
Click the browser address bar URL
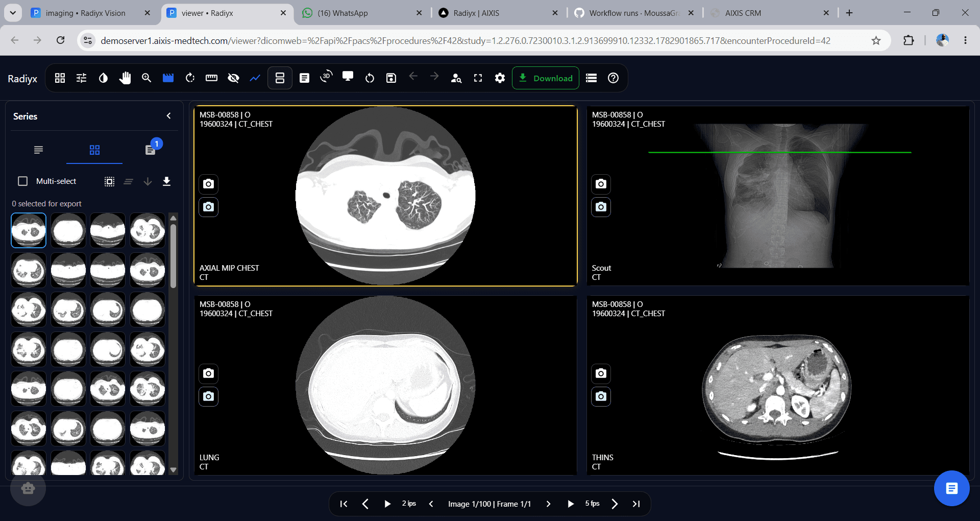[x=465, y=40]
